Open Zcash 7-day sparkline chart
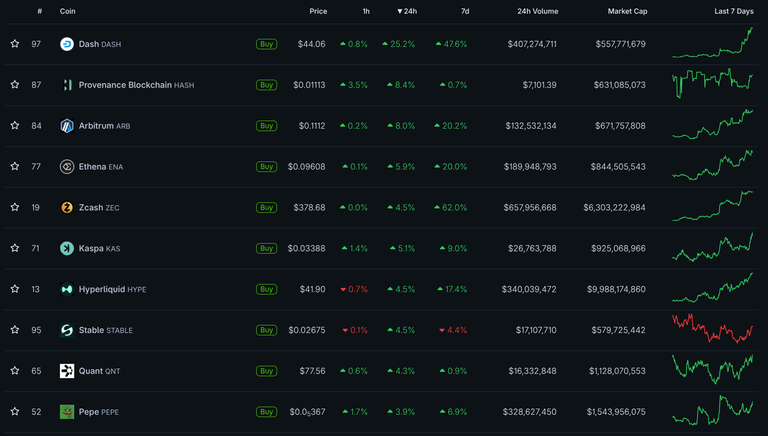 tap(713, 206)
